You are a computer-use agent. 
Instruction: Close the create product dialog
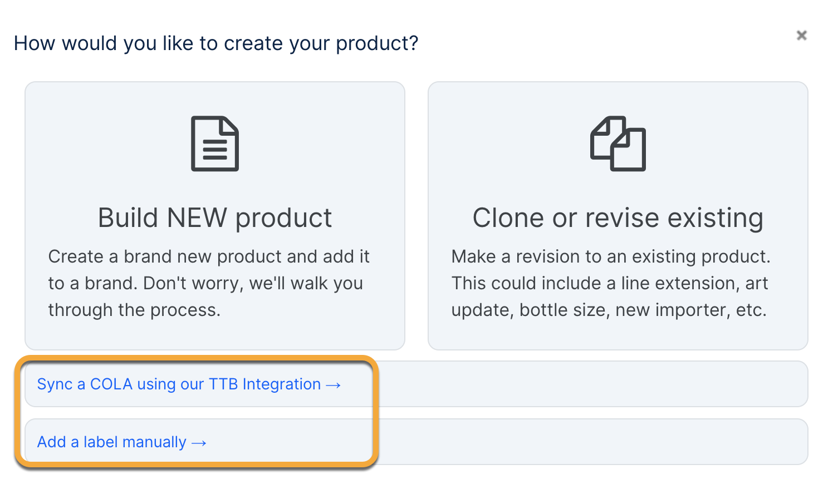[x=801, y=36]
